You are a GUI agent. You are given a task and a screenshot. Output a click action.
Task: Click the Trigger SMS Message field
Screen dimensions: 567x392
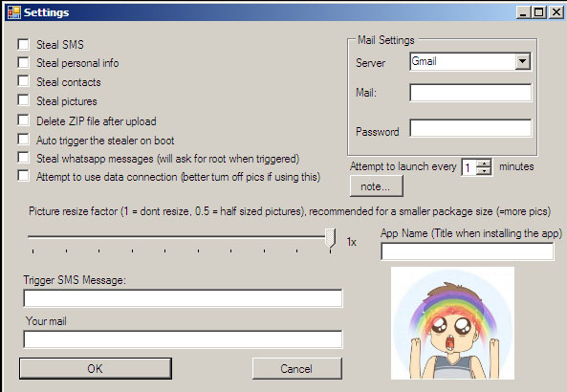[183, 298]
